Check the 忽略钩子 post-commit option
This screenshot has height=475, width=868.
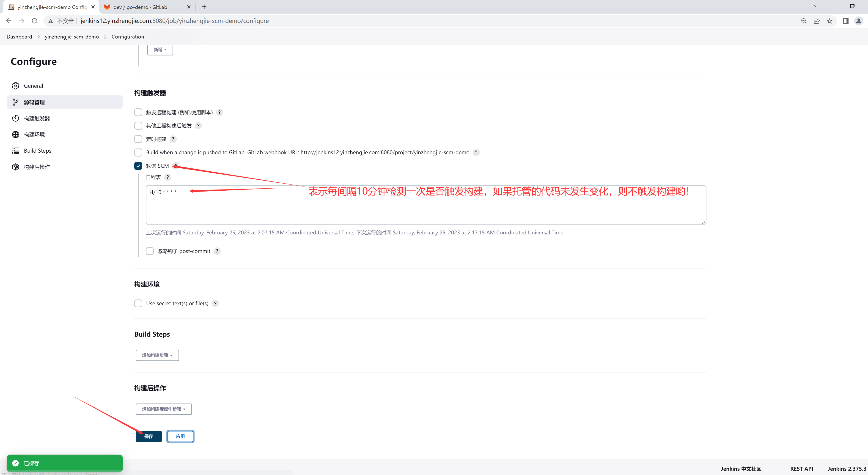click(x=150, y=251)
